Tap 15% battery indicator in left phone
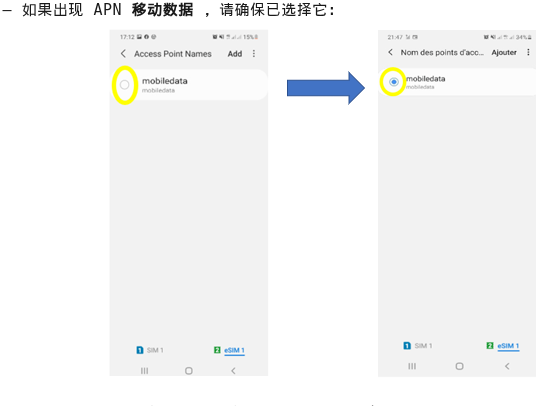Screen dimensions: 538x406 [250, 37]
